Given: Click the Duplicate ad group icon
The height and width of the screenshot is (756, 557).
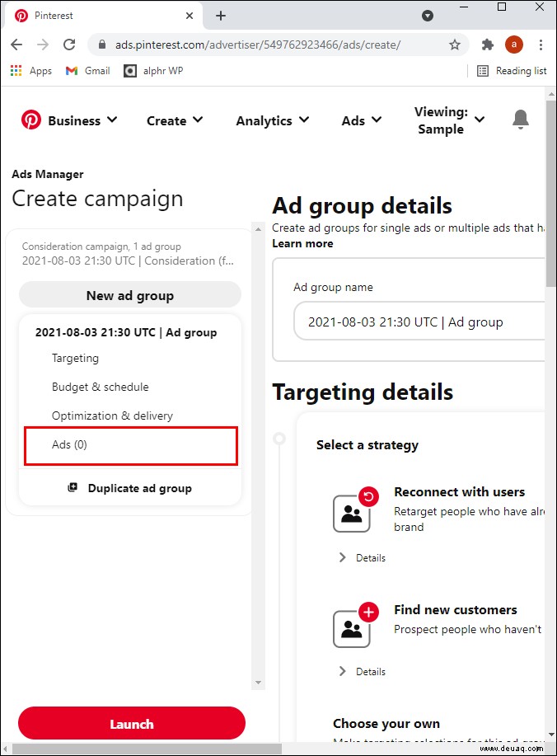Looking at the screenshot, I should (73, 487).
